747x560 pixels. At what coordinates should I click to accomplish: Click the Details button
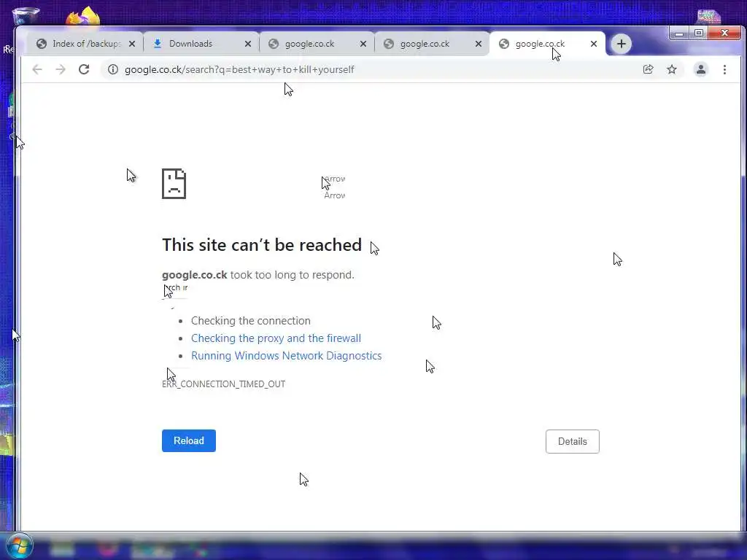572,441
